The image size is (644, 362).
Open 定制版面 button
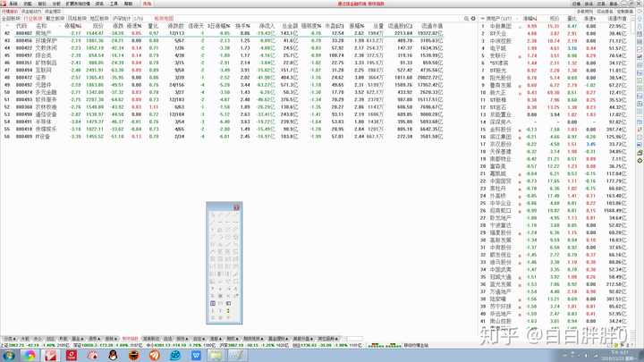pyautogui.click(x=624, y=12)
